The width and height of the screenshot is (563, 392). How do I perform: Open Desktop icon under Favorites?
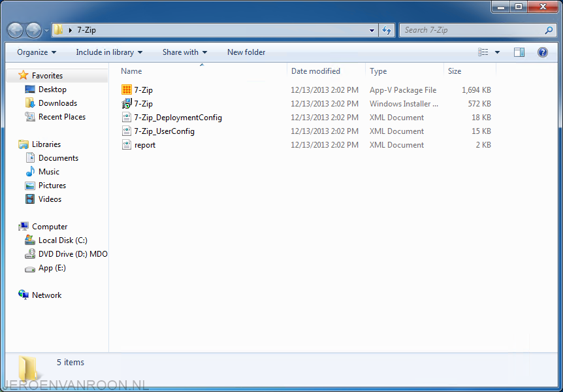30,90
